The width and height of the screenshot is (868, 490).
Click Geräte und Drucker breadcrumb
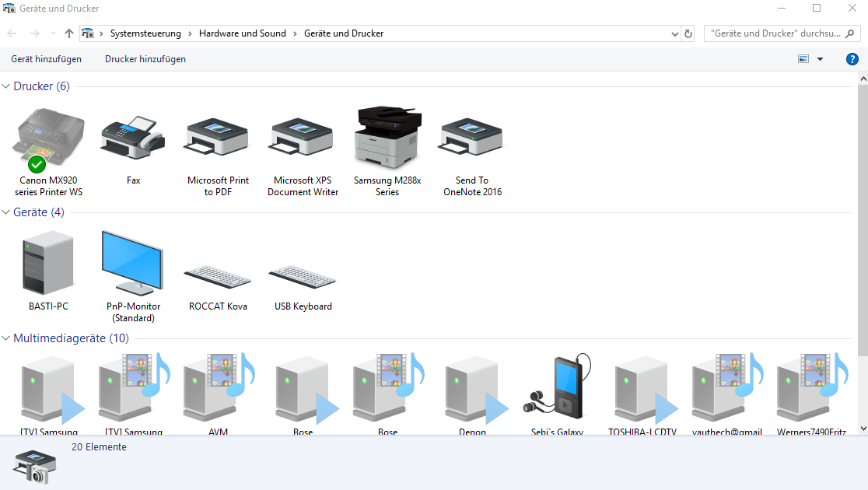pos(344,33)
